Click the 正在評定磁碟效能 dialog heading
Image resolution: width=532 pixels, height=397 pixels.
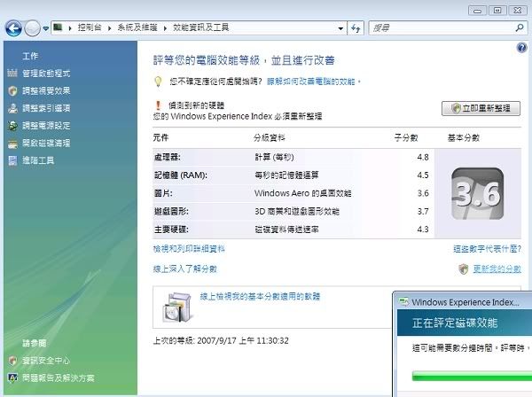point(455,323)
